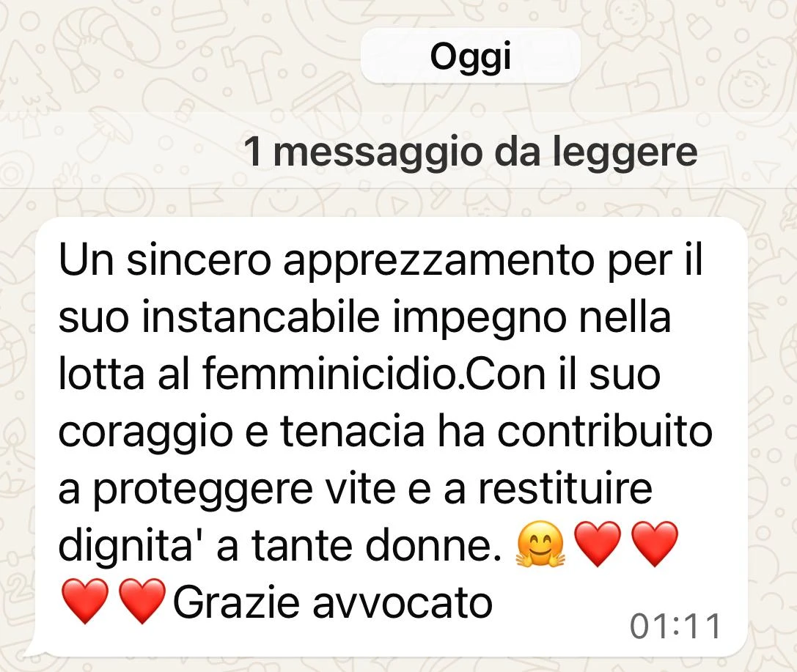797x672 pixels.
Task: Click the word instancabile in the message
Action: pyautogui.click(x=261, y=317)
